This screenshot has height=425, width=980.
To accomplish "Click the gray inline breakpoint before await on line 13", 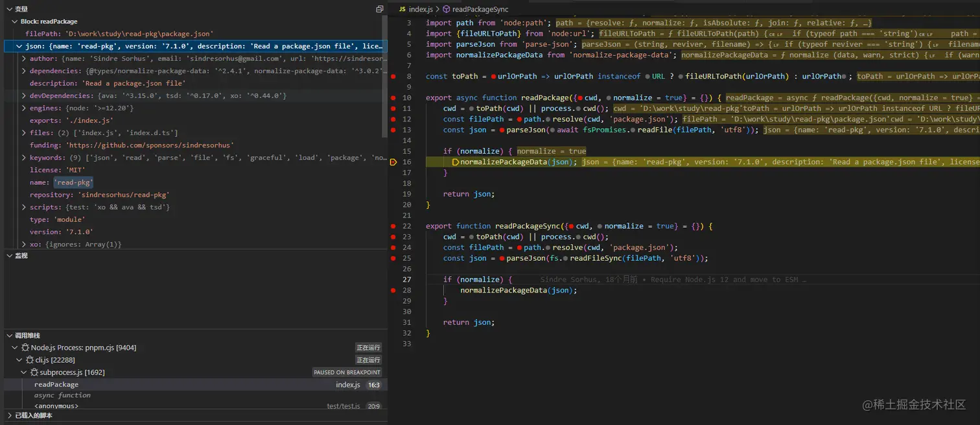I will (552, 130).
